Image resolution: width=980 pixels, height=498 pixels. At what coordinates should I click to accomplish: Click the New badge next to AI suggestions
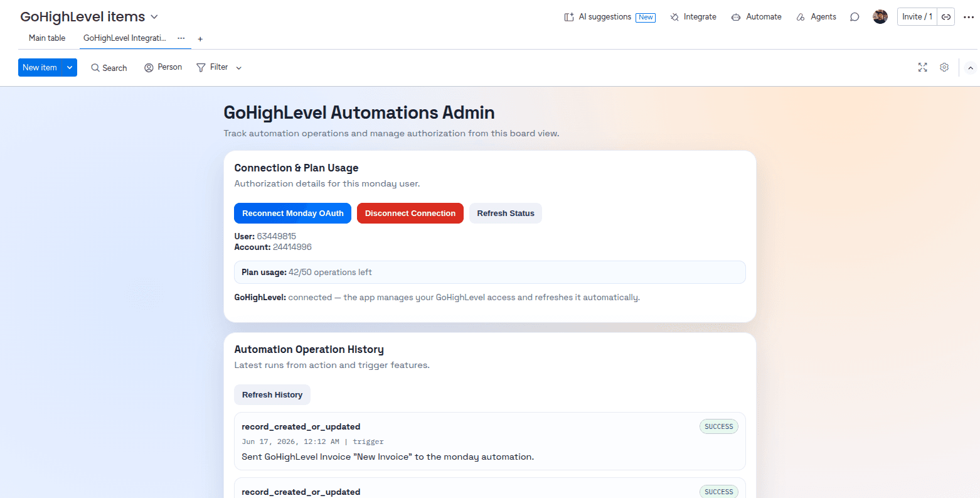coord(646,18)
